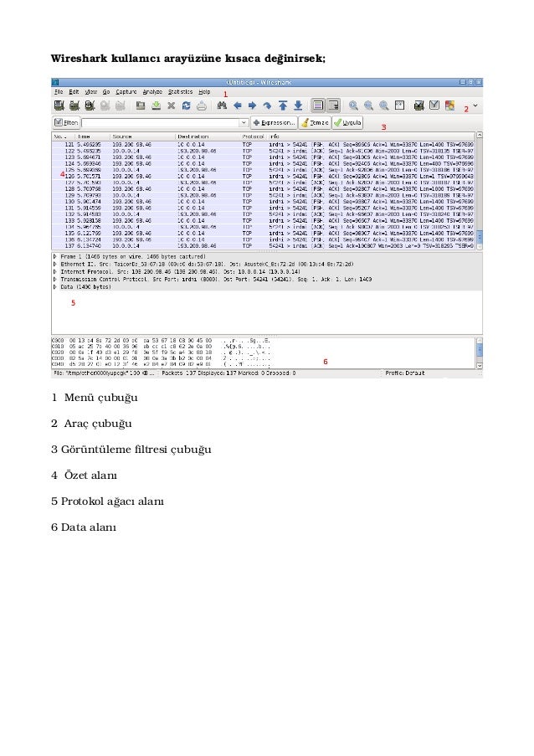The height and width of the screenshot is (756, 534).
Task: Click the Uygula (apply) button
Action: point(347,122)
